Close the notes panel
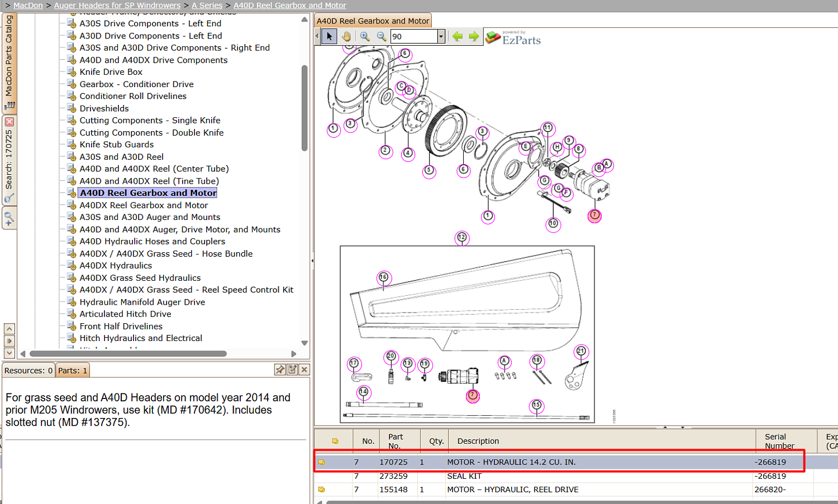 [x=304, y=369]
